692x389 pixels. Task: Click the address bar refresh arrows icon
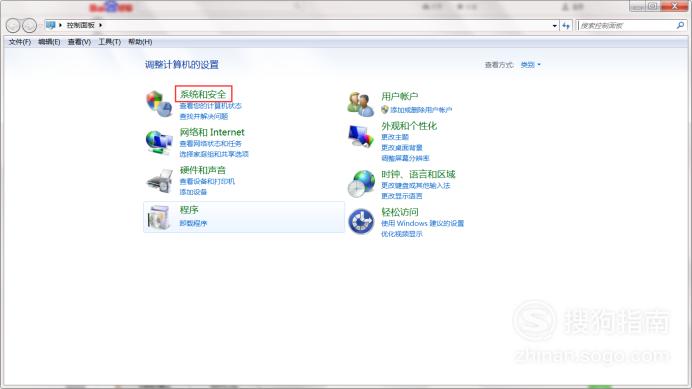(x=566, y=26)
